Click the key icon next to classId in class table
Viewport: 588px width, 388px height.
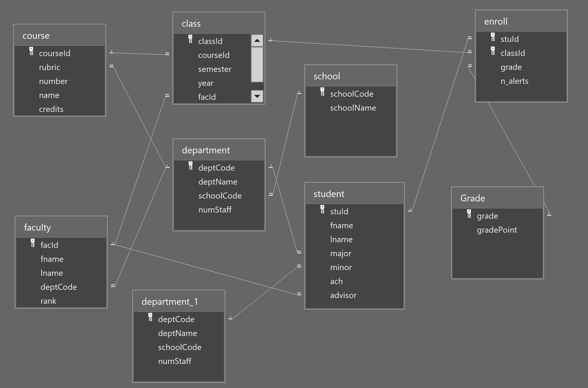click(190, 39)
